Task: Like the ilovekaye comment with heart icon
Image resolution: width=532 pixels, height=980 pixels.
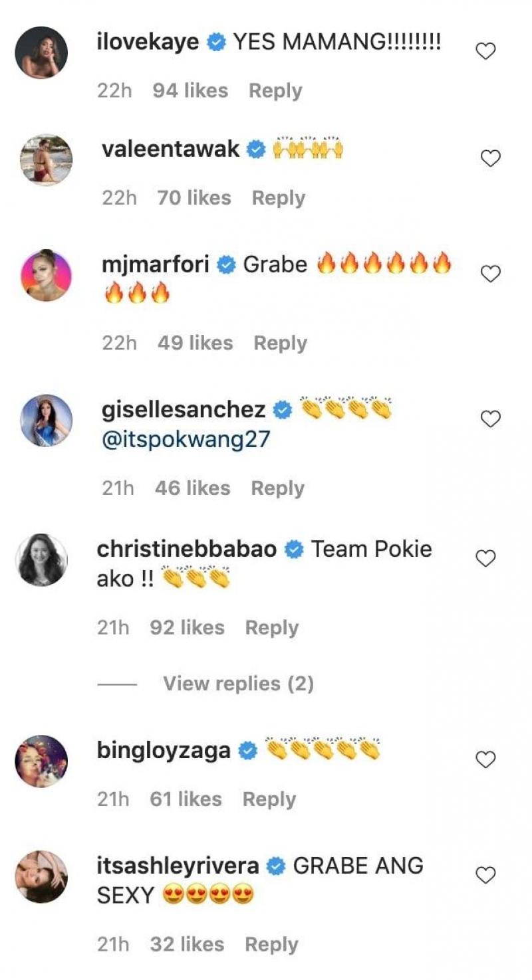Action: coord(486,51)
